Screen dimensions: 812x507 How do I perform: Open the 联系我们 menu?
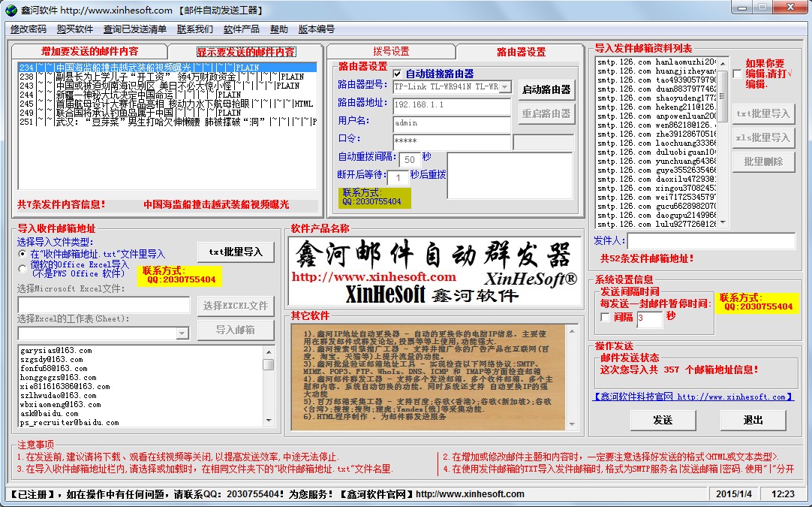[x=194, y=29]
